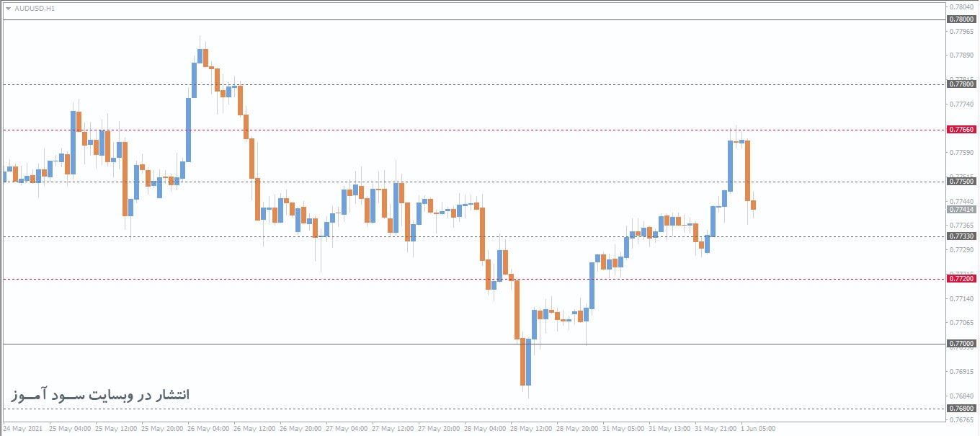Click the current price tag 0.77414
Viewport: 980px width, 436px height.
(x=962, y=209)
